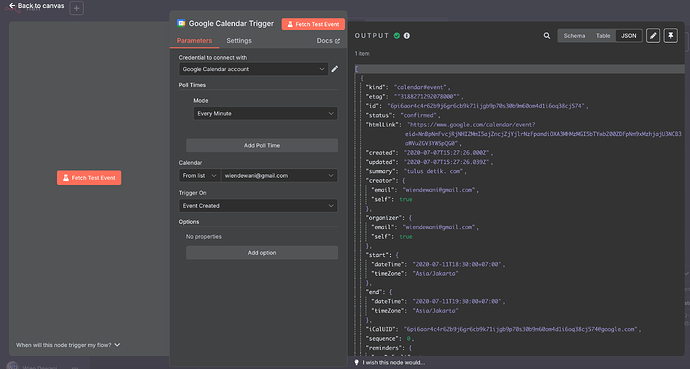Click the Google Calendar Trigger node icon
690x369 pixels.
[181, 23]
